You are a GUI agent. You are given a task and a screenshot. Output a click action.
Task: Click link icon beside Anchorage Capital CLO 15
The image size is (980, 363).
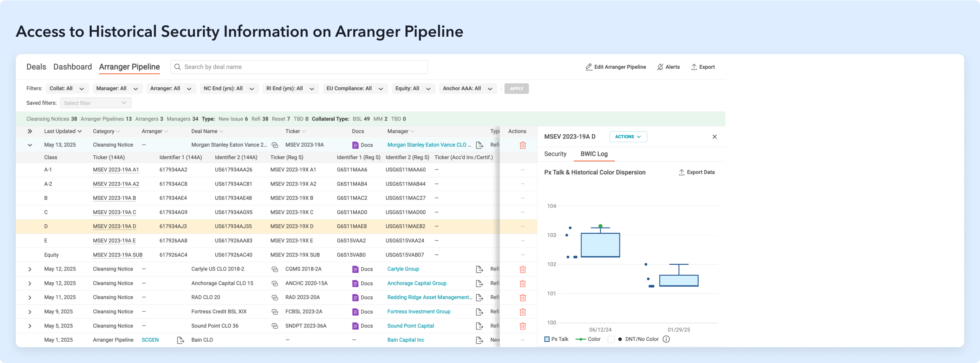click(x=275, y=284)
